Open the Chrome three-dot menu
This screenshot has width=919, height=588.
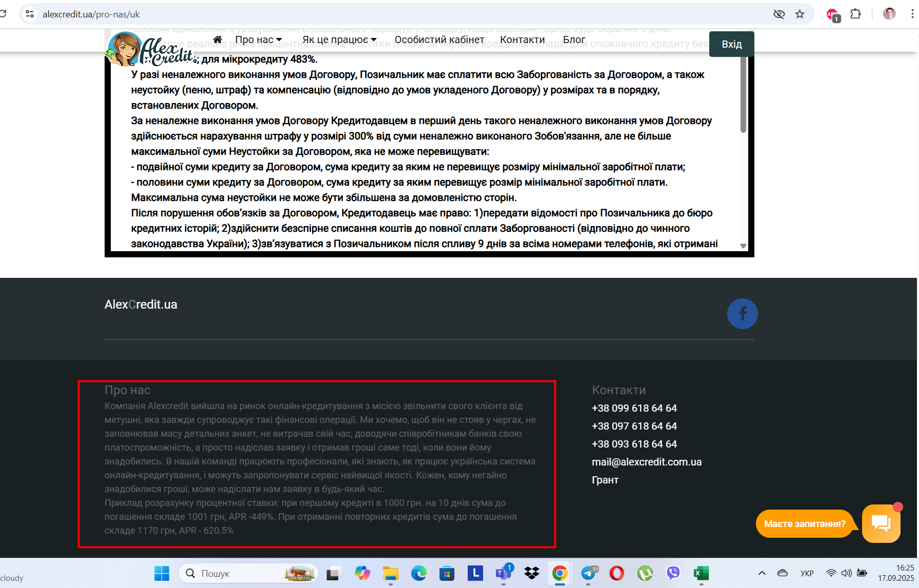pos(912,14)
